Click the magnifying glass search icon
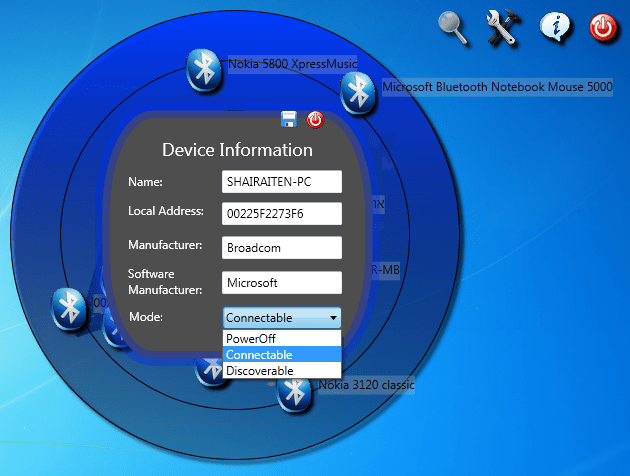The image size is (630, 476). coord(452,27)
